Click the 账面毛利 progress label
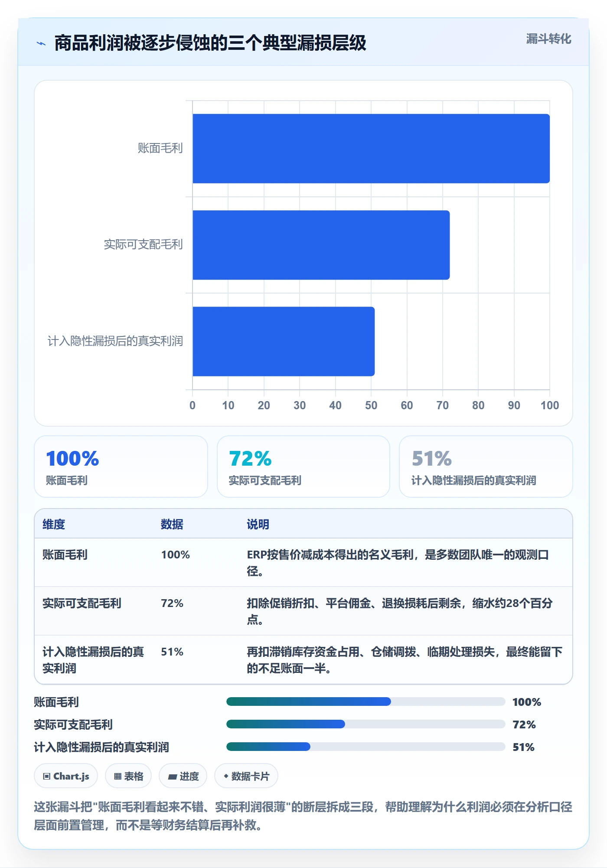The width and height of the screenshot is (607, 868). [56, 702]
